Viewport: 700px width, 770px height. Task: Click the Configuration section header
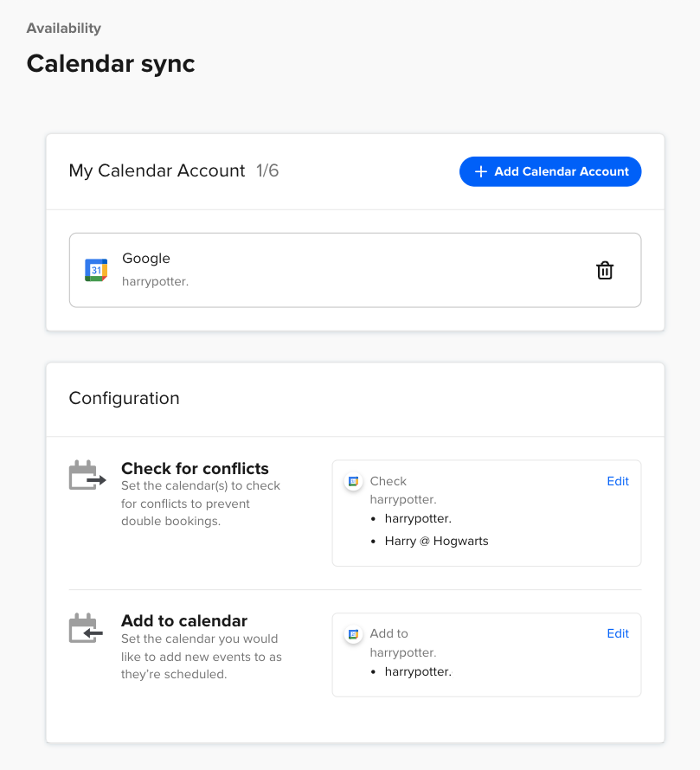(x=124, y=398)
